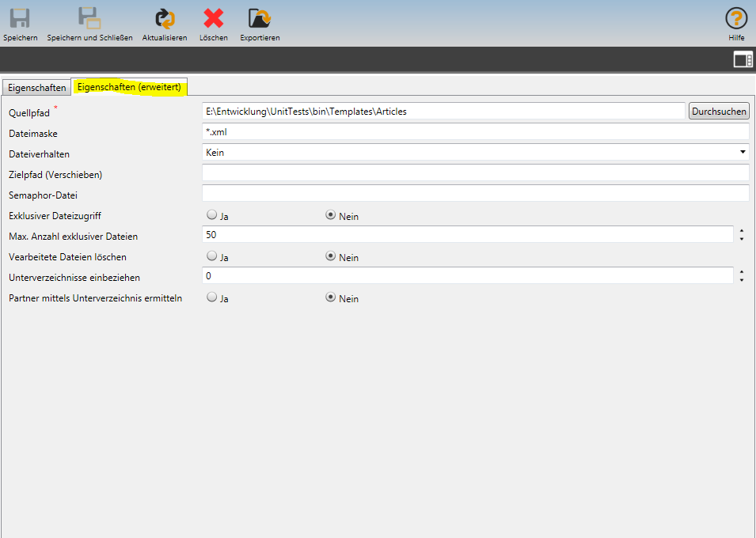Image resolution: width=756 pixels, height=538 pixels.
Task: Increase Max. Anzahl exklusiver Dateien value
Action: point(742,231)
